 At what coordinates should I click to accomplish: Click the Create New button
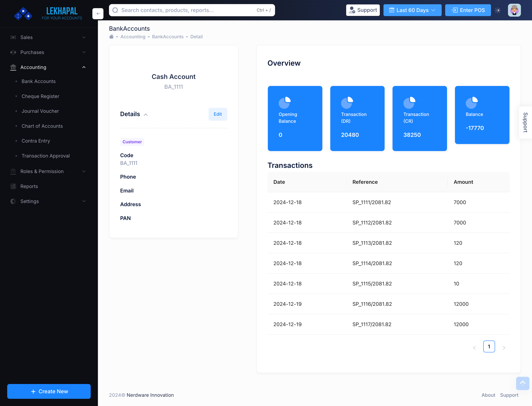[49, 391]
